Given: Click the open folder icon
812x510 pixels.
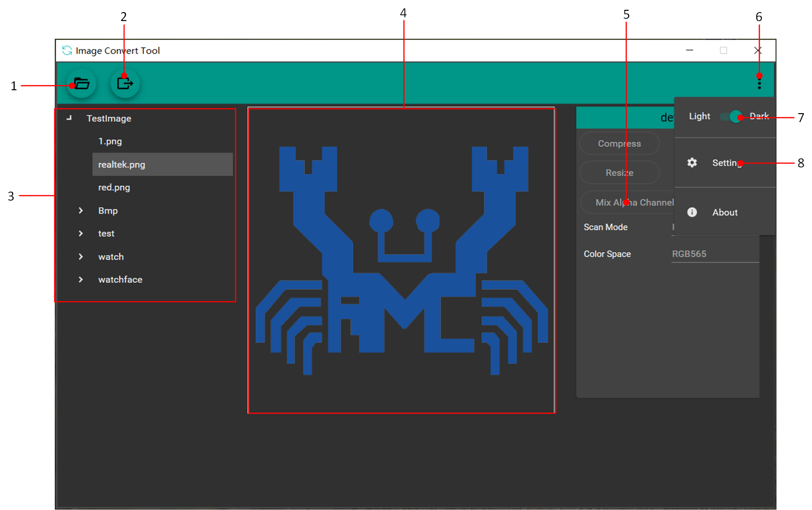Looking at the screenshot, I should click(x=82, y=84).
